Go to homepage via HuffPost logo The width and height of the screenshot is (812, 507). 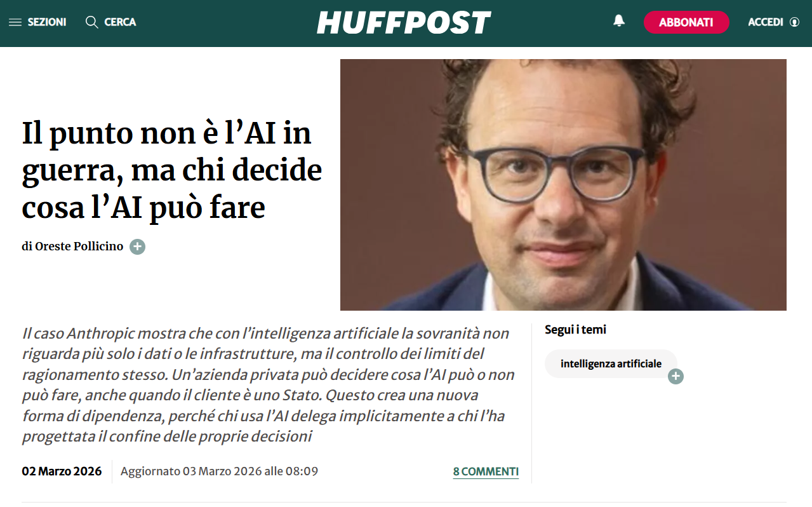(x=404, y=23)
